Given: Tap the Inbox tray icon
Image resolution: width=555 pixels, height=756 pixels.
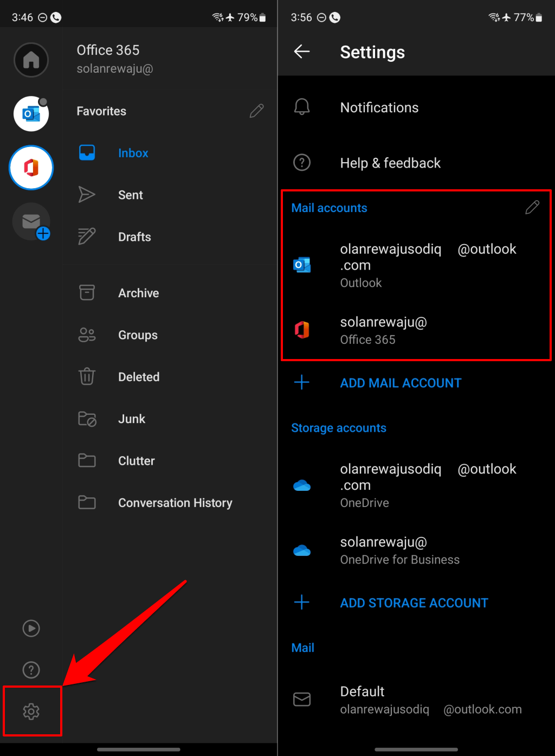Looking at the screenshot, I should 87,153.
